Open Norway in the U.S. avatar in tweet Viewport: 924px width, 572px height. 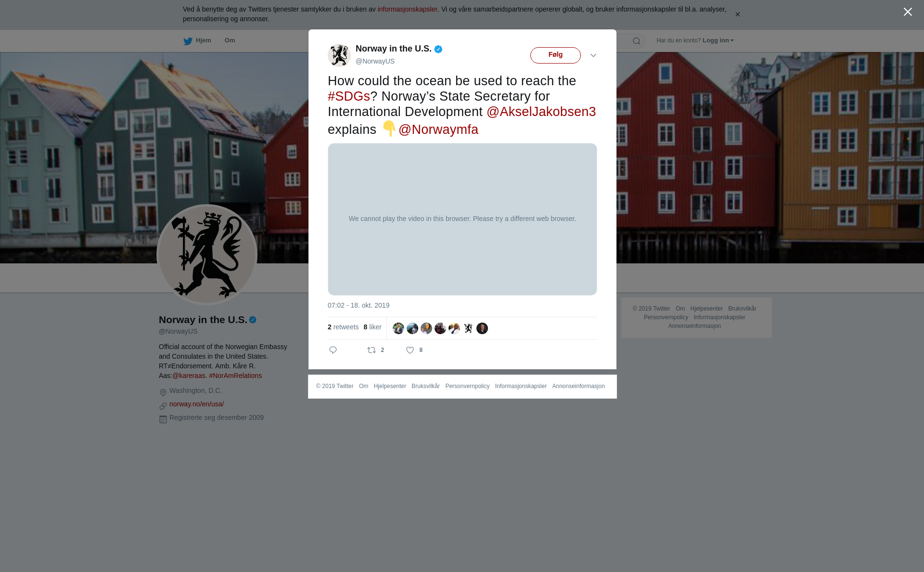339,55
